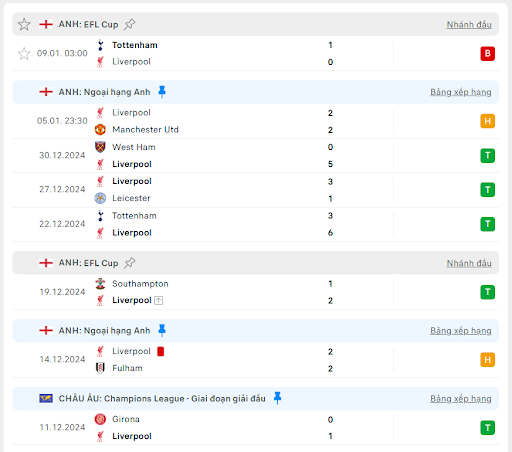Select Southampton team name in 19.12.2024 match
Image resolution: width=512 pixels, height=452 pixels.
coord(140,284)
